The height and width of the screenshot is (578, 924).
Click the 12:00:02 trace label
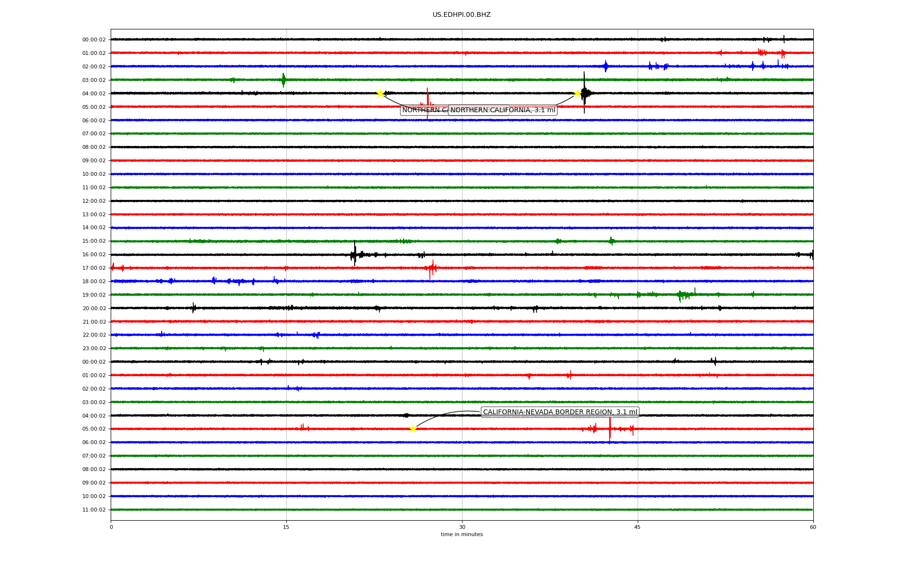point(94,201)
